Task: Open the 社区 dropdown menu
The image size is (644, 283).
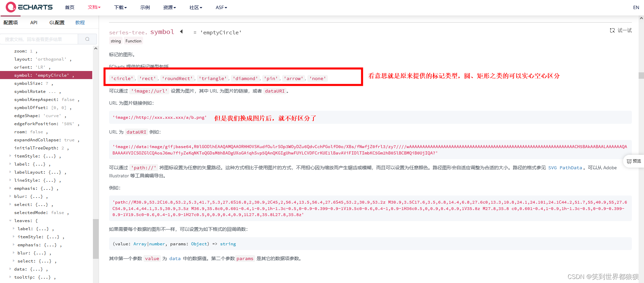Action: 196,7
